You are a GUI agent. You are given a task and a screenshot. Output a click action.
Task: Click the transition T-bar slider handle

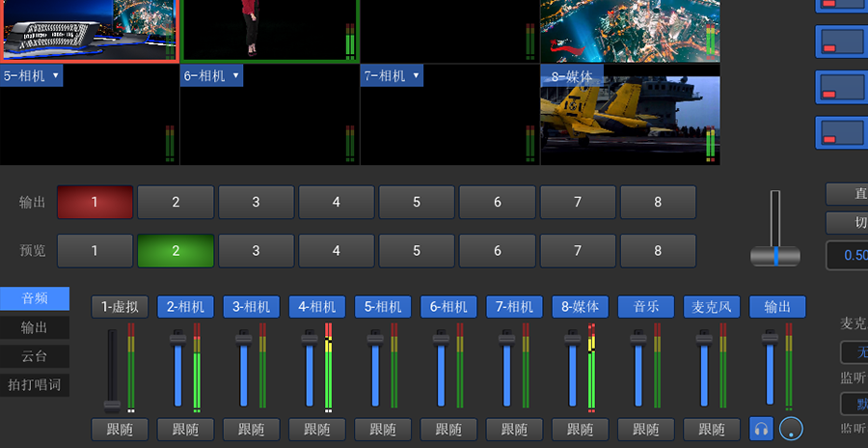point(775,255)
